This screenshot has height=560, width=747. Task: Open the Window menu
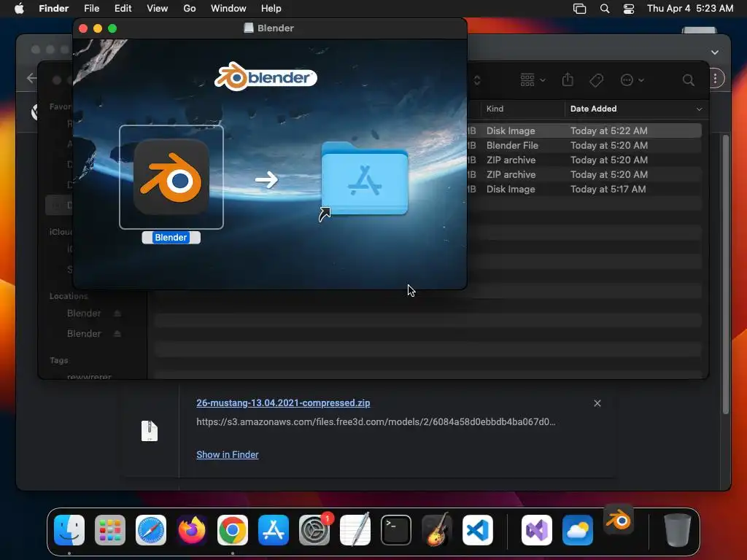[x=228, y=9]
